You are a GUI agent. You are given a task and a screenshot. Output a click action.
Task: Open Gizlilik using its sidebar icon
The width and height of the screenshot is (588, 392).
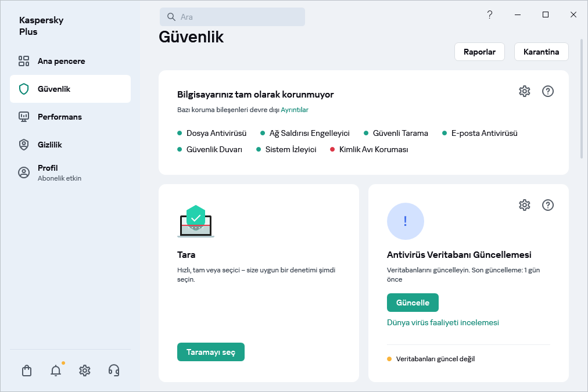[23, 144]
